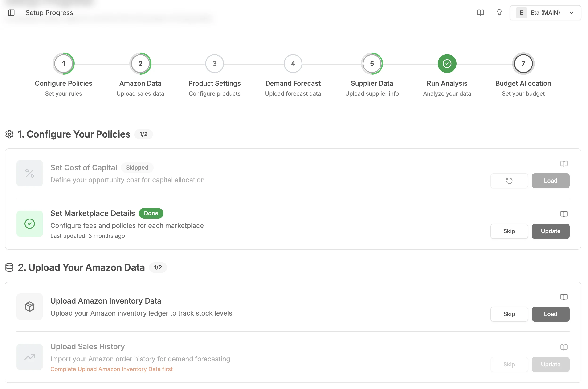This screenshot has height=389, width=588.
Task: Click the percent icon for Set Cost of Capital
Action: (29, 173)
